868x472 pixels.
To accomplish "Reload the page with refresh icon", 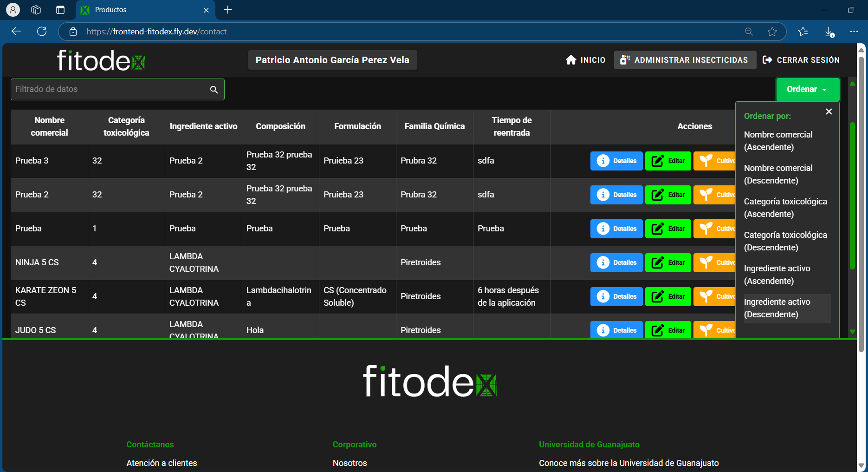I will (42, 31).
